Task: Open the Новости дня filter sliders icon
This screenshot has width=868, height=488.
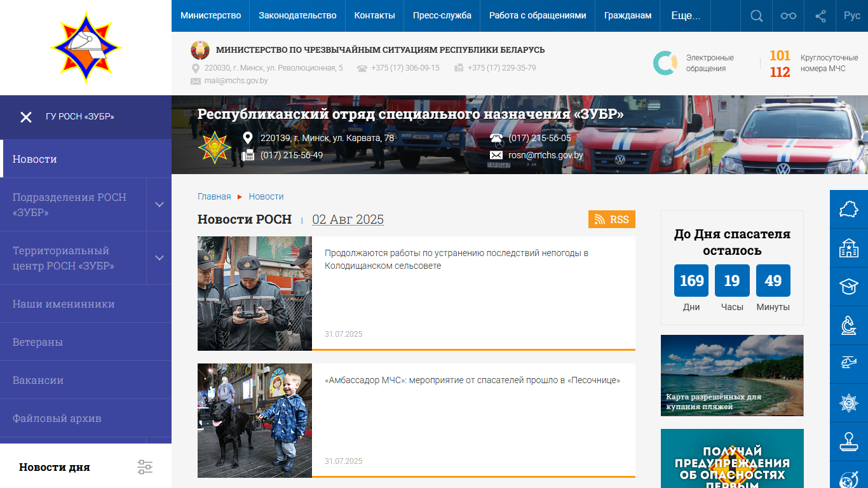Action: (x=145, y=467)
